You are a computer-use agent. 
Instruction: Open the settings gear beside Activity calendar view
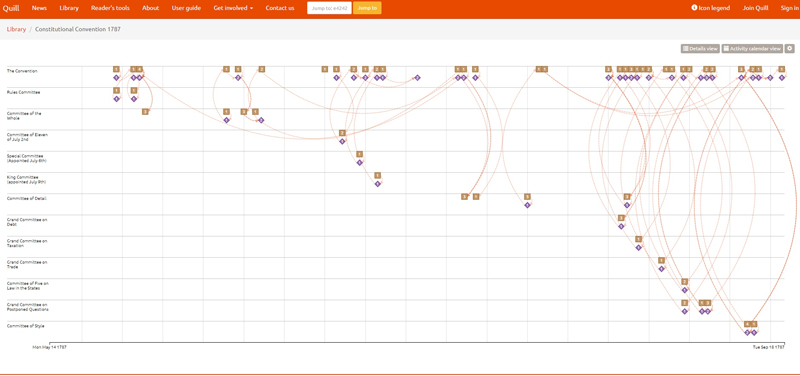tap(789, 48)
